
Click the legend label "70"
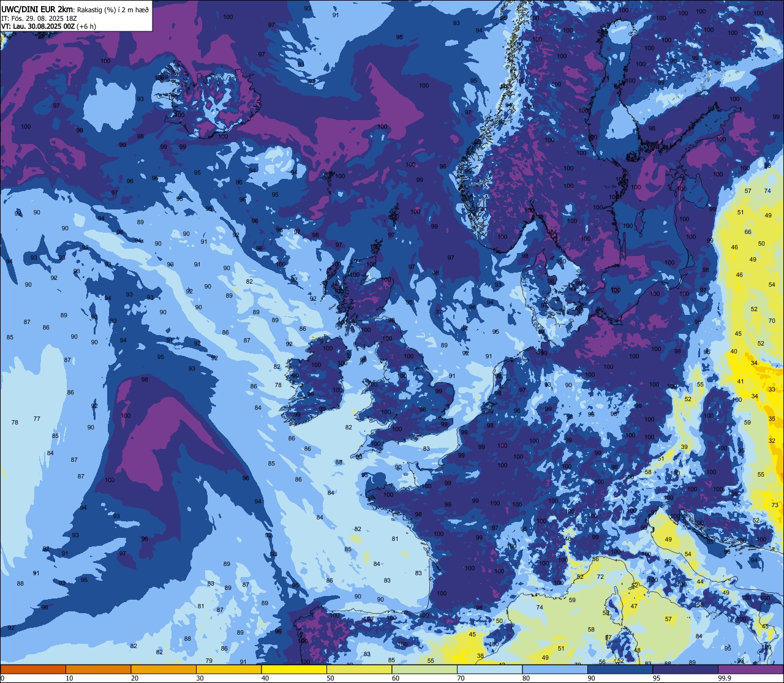tap(461, 678)
